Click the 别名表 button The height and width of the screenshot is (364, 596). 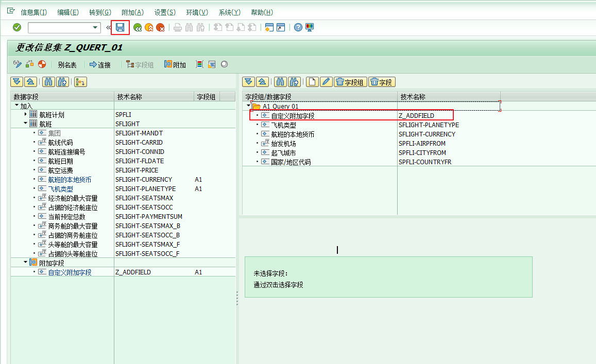coord(67,65)
